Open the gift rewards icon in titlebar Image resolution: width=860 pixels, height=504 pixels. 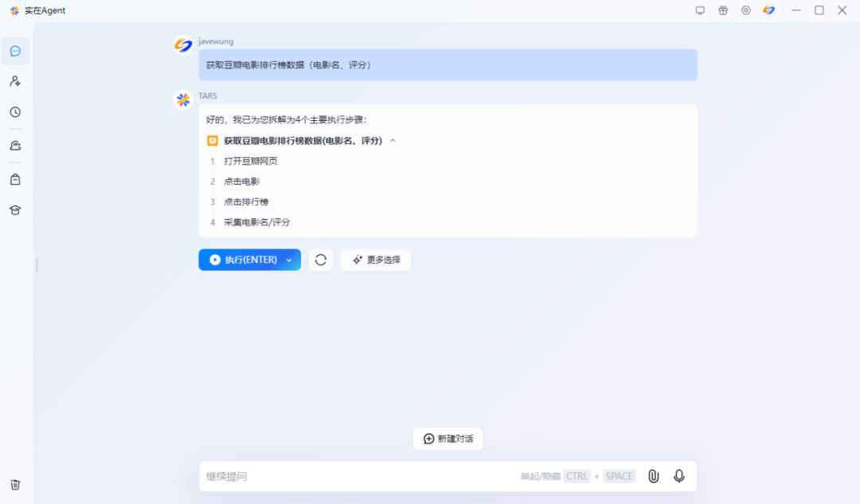723,10
